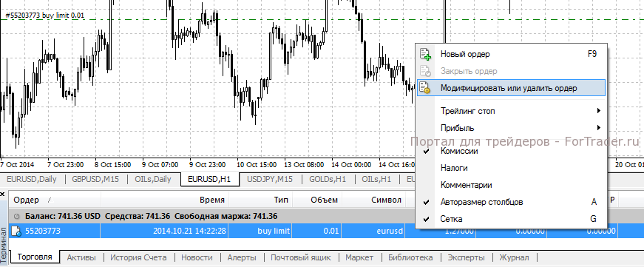The image size is (644, 267).
Task: Switch to the GBPUSD,M15 chart tab
Action: point(95,179)
